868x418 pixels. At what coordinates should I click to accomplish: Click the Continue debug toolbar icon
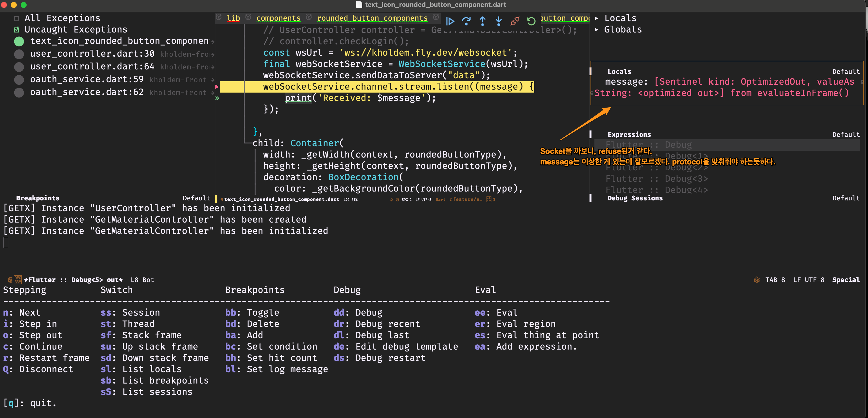click(x=450, y=21)
